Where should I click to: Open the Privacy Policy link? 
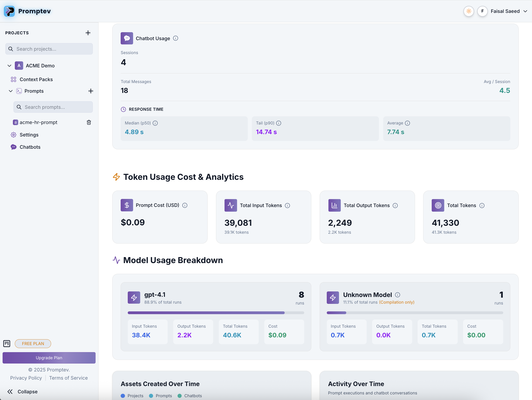click(26, 378)
